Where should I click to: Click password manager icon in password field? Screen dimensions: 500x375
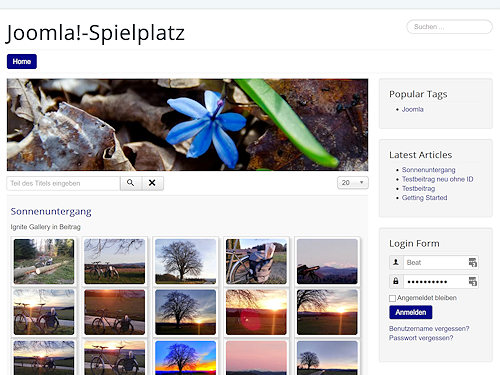pyautogui.click(x=473, y=282)
